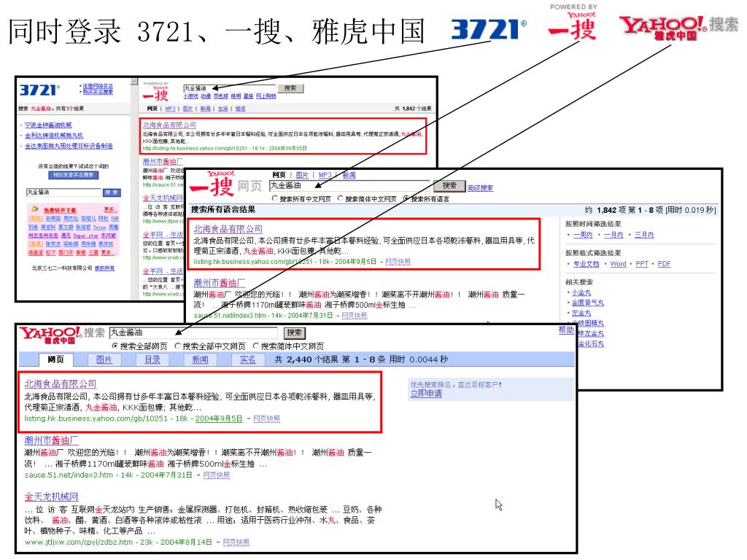The image size is (747, 560).
Task: Open the 网页 tab in the Yahoo window
Action: coord(55,359)
